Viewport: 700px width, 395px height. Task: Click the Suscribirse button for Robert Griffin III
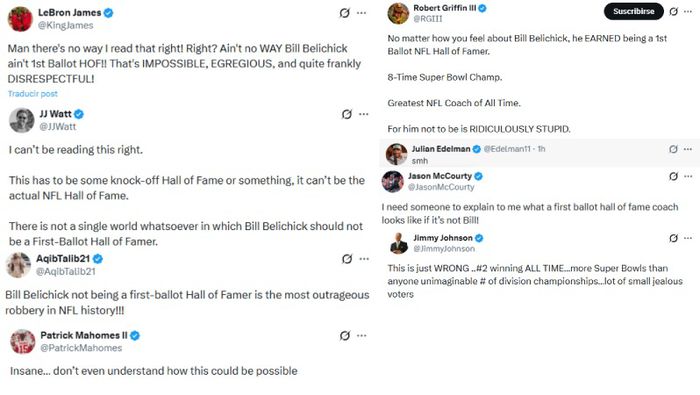point(633,11)
